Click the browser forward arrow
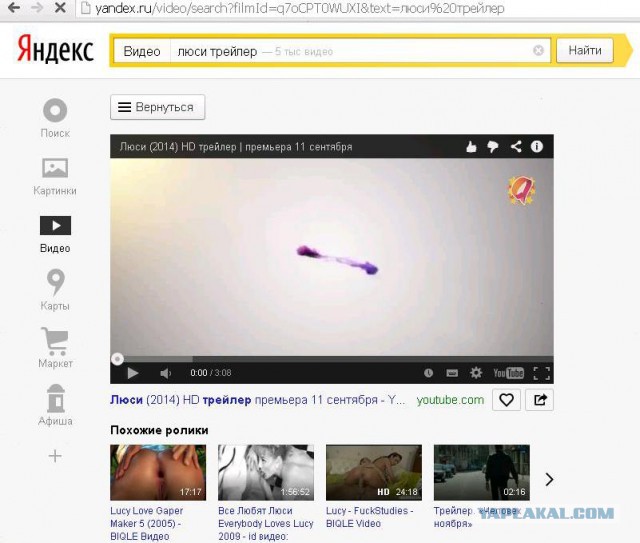 (37, 7)
